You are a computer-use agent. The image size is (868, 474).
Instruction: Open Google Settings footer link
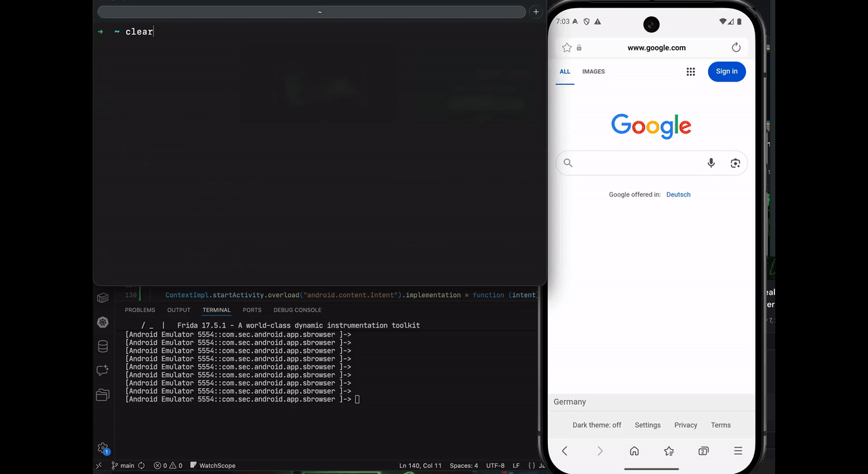click(x=648, y=425)
